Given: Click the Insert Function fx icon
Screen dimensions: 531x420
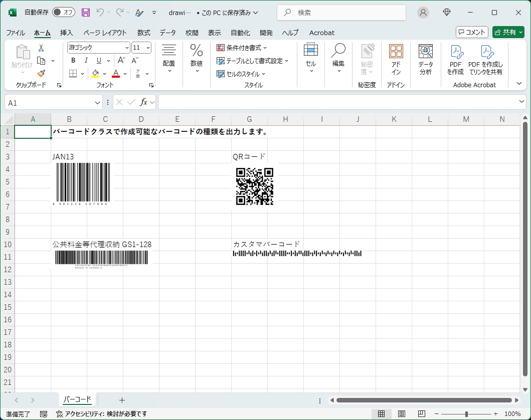Looking at the screenshot, I should [143, 102].
